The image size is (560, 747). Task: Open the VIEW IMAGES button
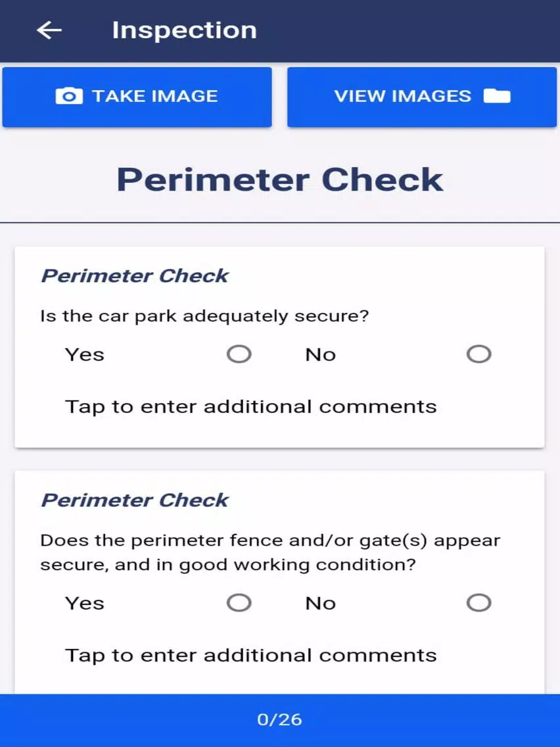pyautogui.click(x=422, y=97)
